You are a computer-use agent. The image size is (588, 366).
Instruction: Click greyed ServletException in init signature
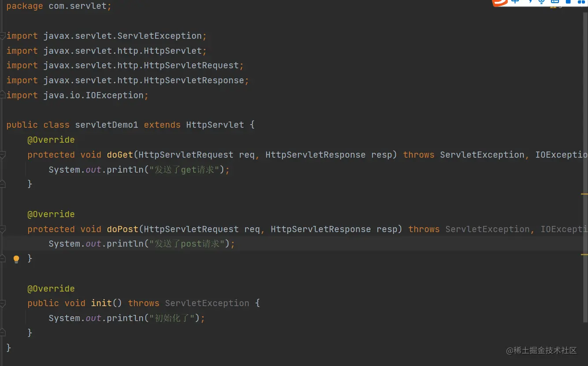point(207,303)
